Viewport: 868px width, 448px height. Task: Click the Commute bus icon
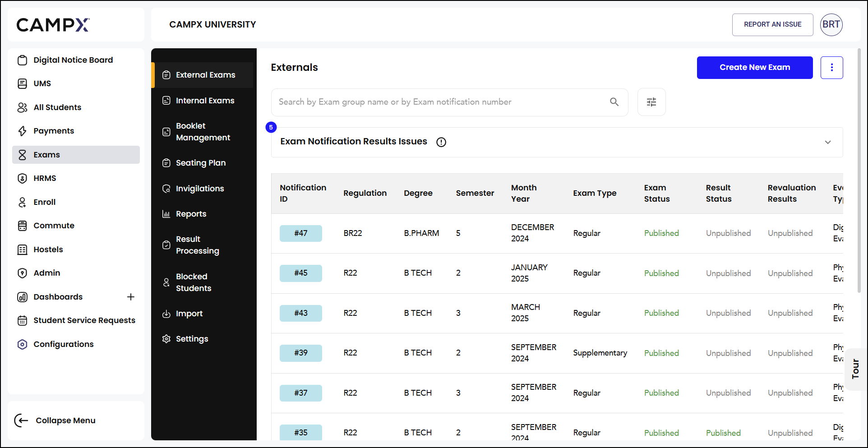(22, 226)
